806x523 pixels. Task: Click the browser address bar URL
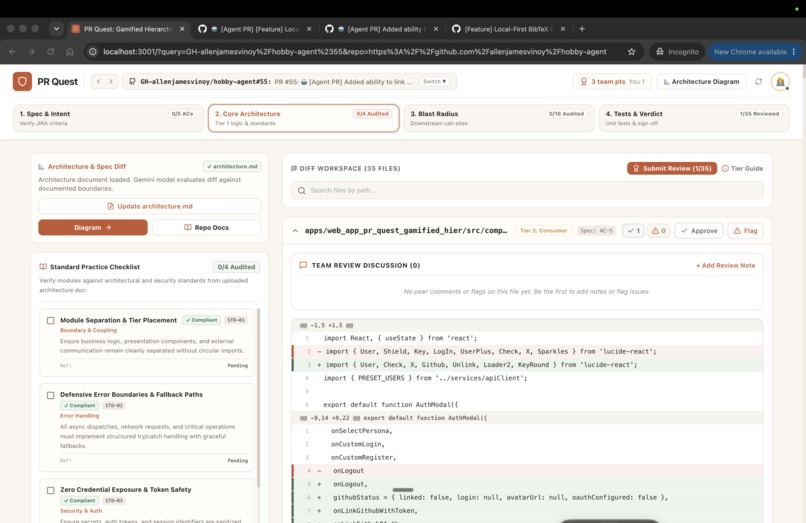[x=355, y=51]
